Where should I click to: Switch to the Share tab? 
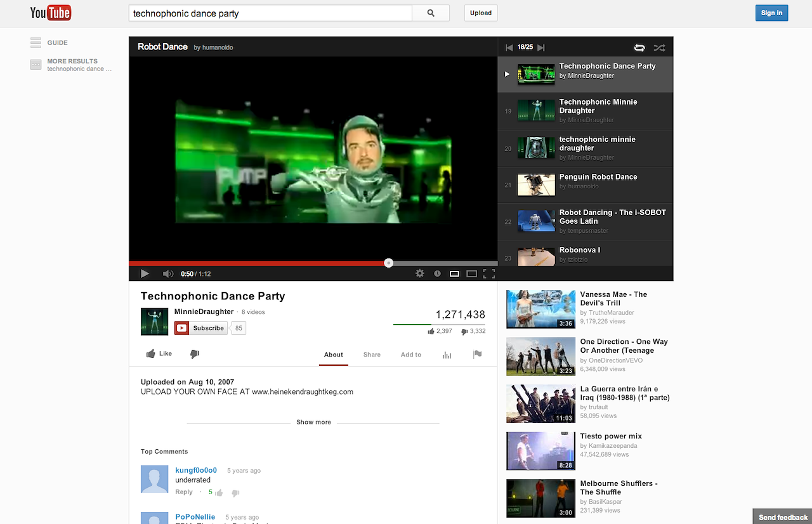(x=372, y=355)
